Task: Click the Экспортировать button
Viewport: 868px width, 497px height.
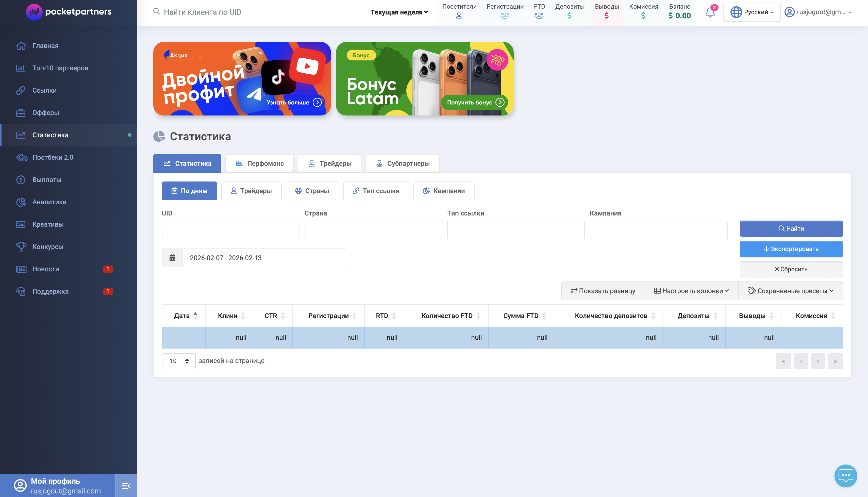Action: (x=791, y=249)
